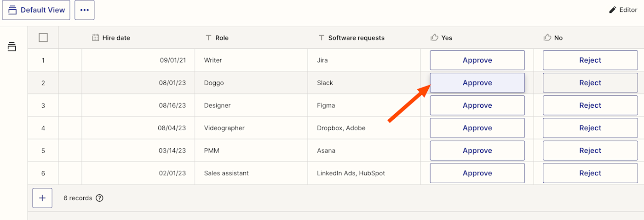Screen dimensions: 644x220
Task: Reject the Writer's Jira request
Action: coord(590,60)
